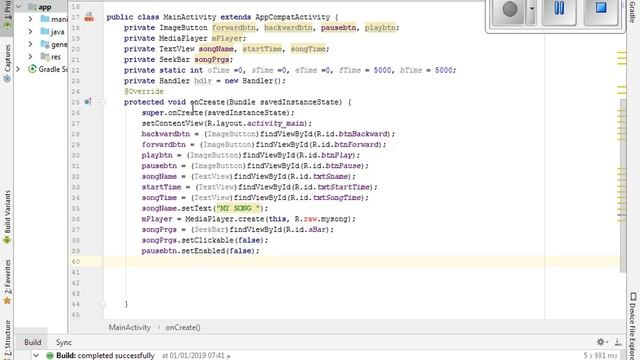Expand the java folder chevron
640x360 pixels.
pyautogui.click(x=30, y=31)
